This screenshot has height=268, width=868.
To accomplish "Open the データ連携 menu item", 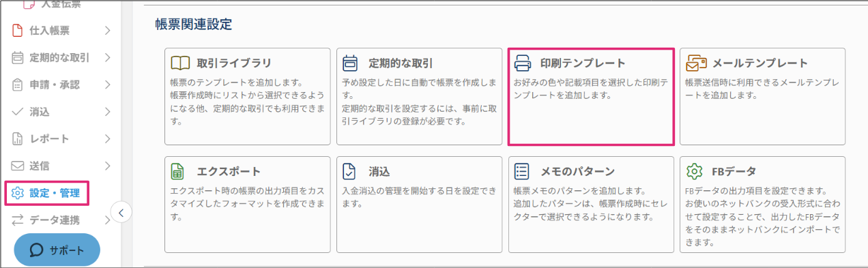I will pyautogui.click(x=55, y=220).
